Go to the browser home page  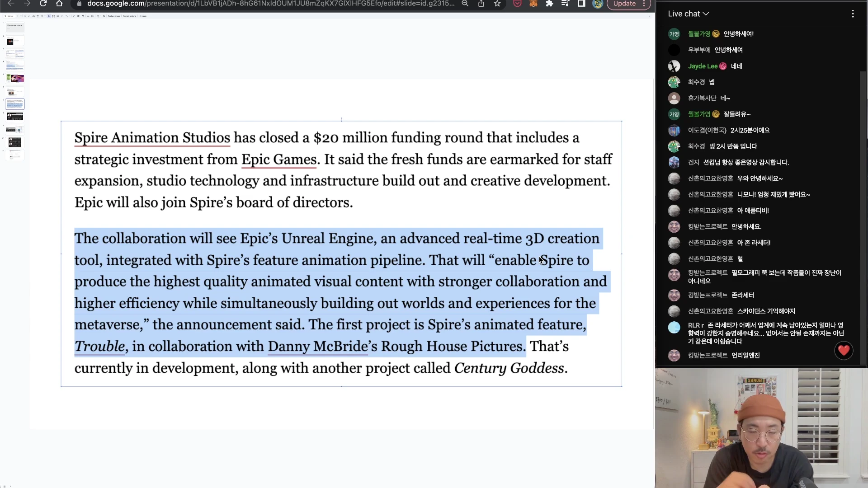click(x=59, y=4)
